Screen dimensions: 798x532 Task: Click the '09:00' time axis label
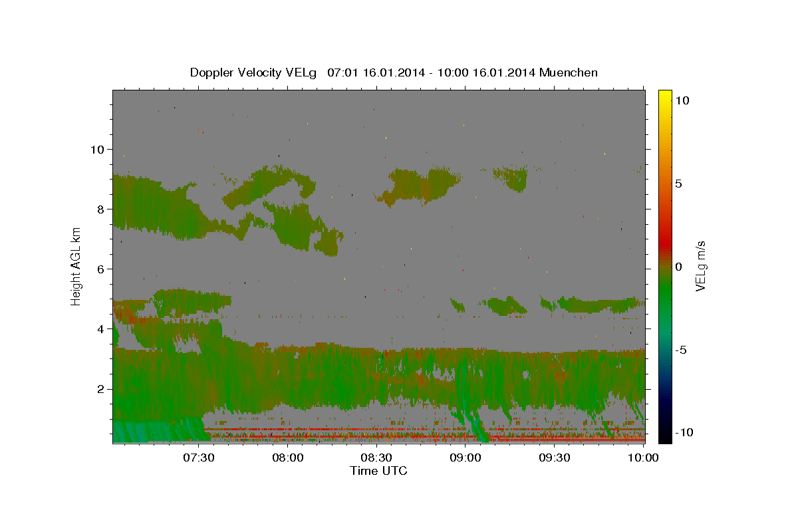pos(465,458)
